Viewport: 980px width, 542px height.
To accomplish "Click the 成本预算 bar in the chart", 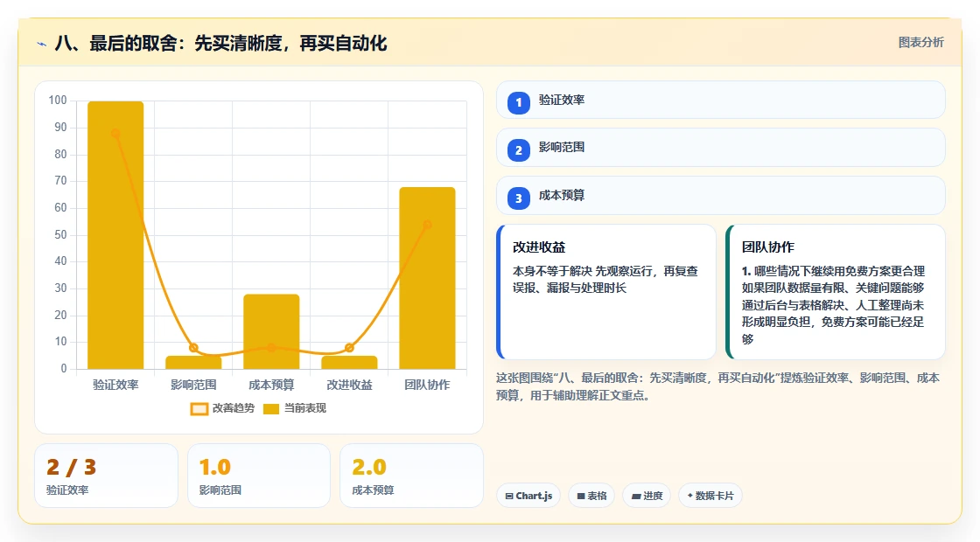I will click(x=271, y=331).
